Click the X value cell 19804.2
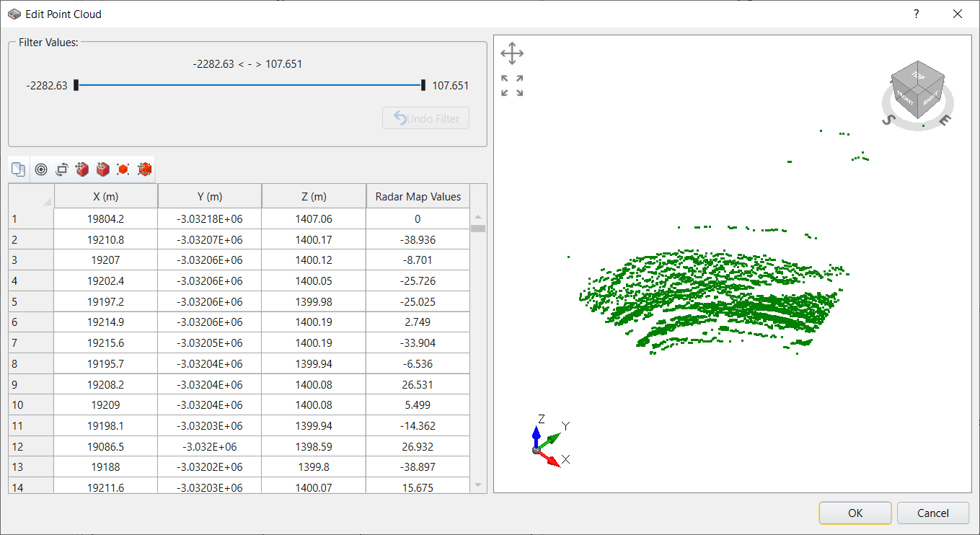 click(106, 218)
